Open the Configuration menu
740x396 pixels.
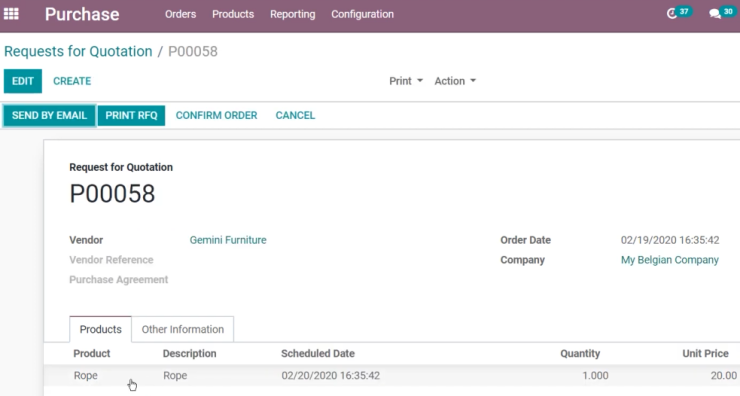tap(362, 14)
